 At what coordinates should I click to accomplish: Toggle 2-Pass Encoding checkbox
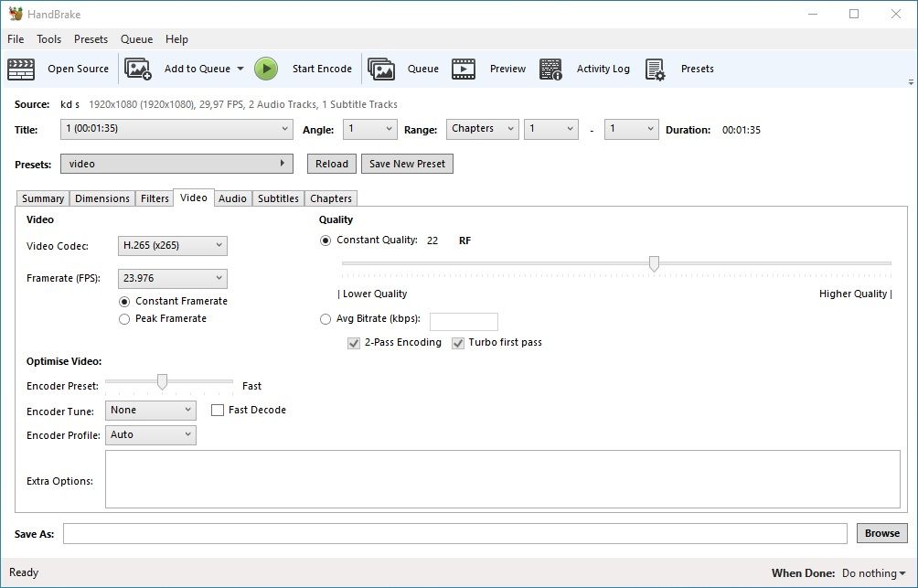(x=354, y=343)
